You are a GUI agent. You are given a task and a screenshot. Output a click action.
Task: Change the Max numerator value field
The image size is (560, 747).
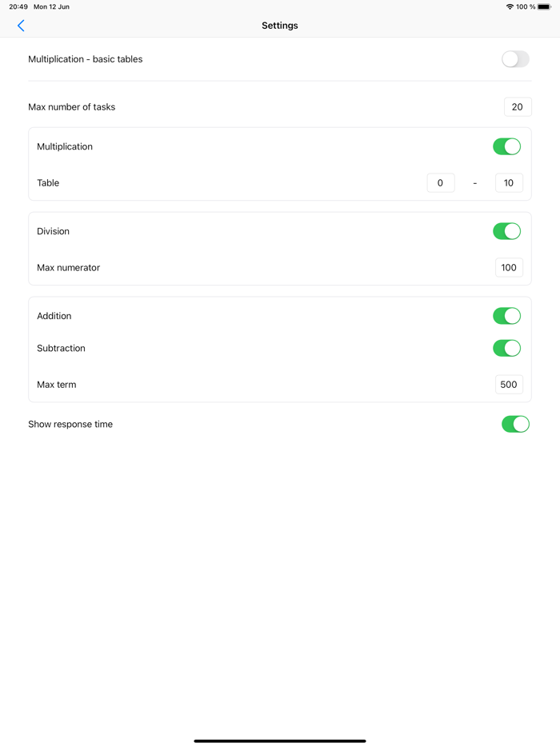click(509, 268)
